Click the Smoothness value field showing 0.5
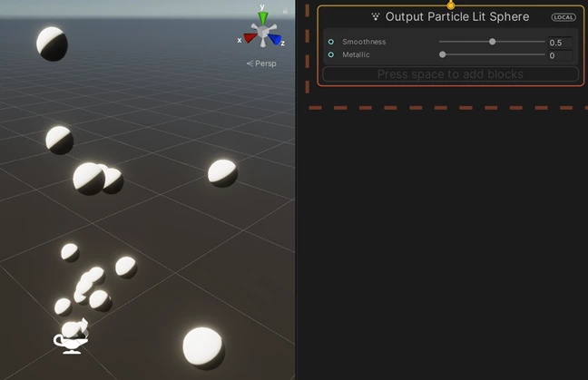This screenshot has width=588, height=380. coord(560,43)
